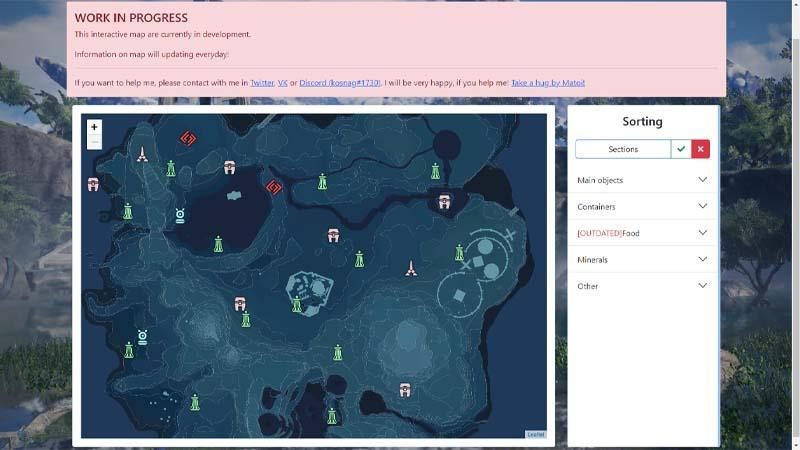
Task: Expand the [OUTDATED]Food section
Action: 642,233
